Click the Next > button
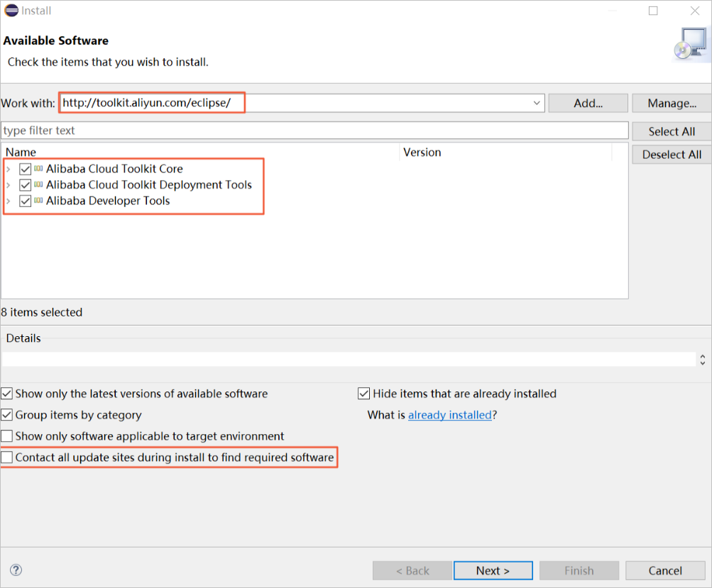The width and height of the screenshot is (712, 588). pos(493,570)
